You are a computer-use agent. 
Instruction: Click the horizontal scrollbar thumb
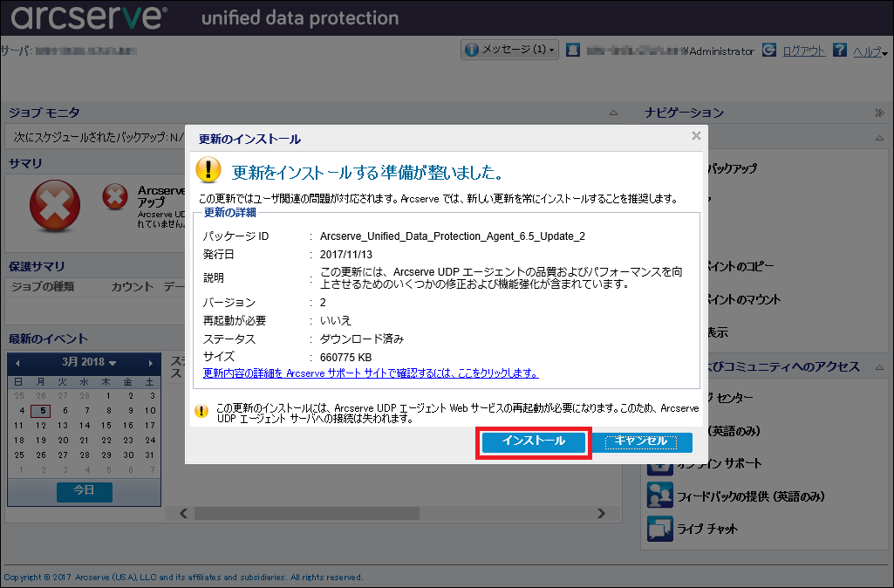307,513
